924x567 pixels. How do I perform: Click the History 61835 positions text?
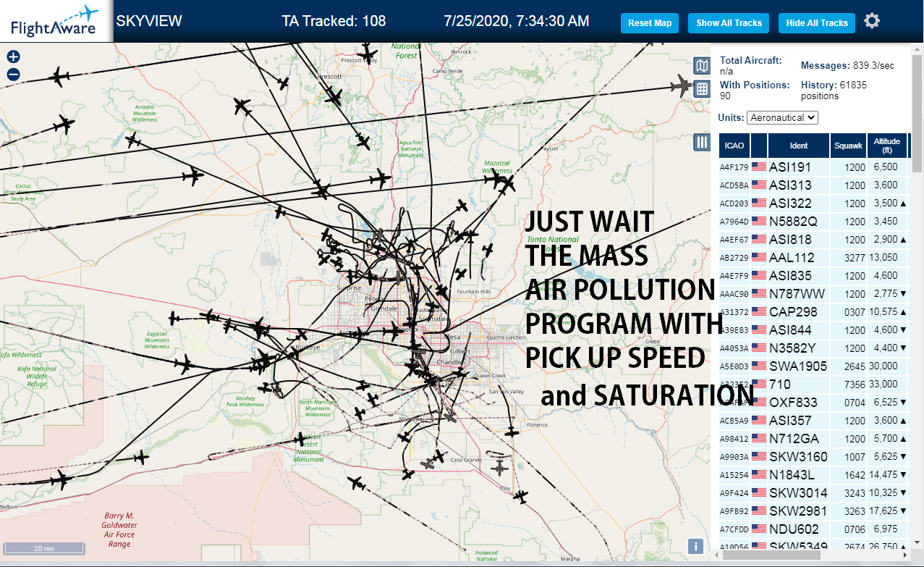pos(834,90)
